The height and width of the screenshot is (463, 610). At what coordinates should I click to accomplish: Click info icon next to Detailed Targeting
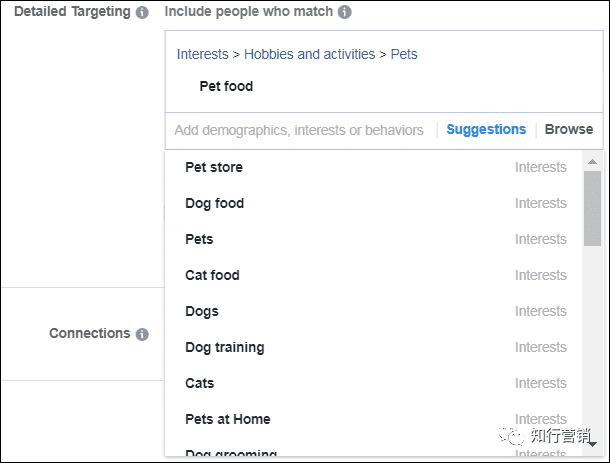[142, 13]
